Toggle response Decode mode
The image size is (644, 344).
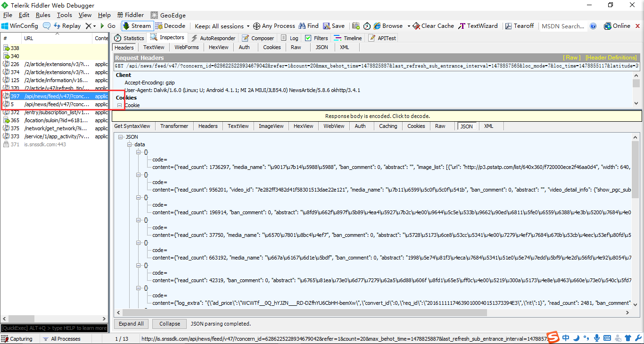point(171,25)
